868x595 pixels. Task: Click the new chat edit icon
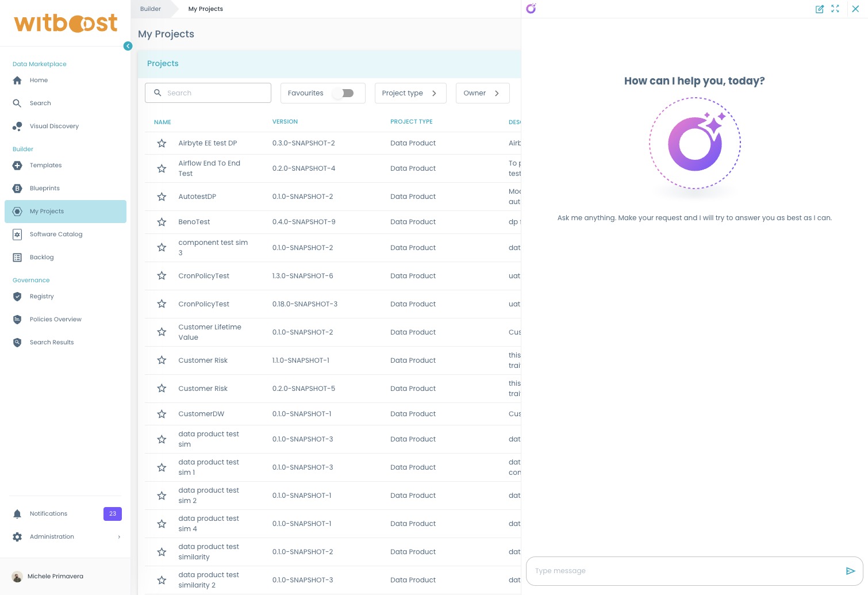pos(820,9)
